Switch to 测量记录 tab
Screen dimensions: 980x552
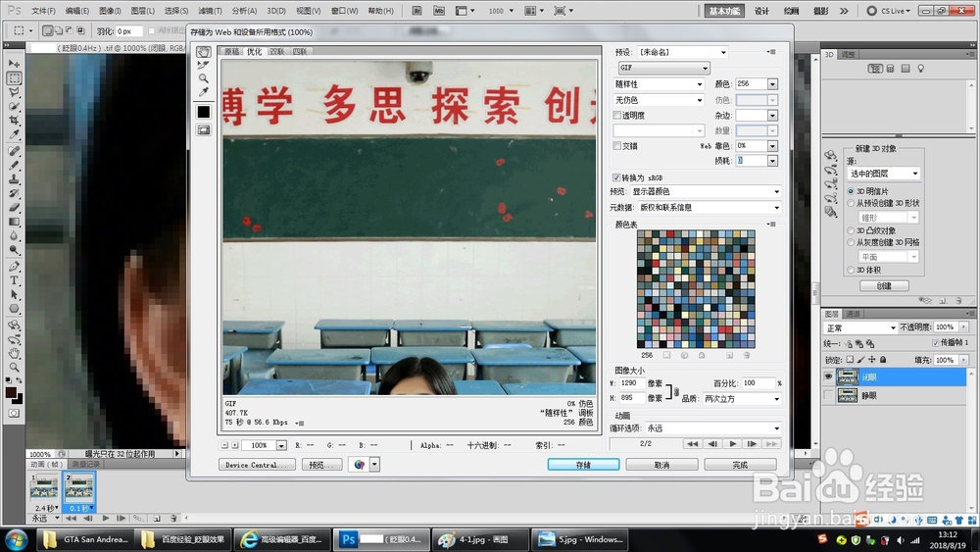pyautogui.click(x=85, y=464)
